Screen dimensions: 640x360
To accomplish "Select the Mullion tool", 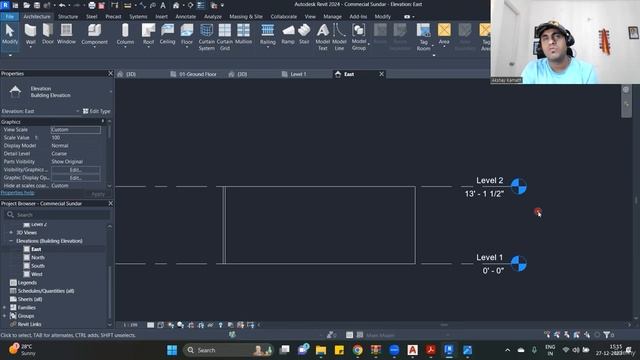I will click(x=243, y=33).
